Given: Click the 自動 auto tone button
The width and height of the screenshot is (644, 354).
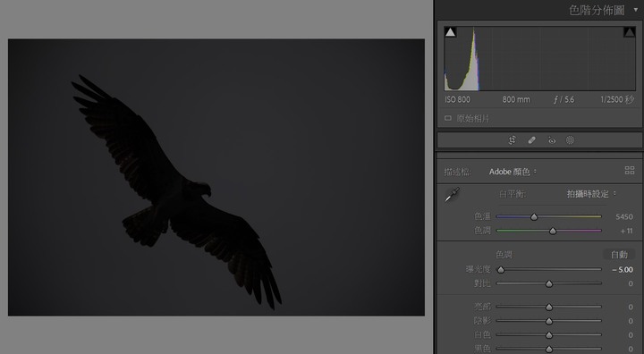Looking at the screenshot, I should tap(619, 255).
